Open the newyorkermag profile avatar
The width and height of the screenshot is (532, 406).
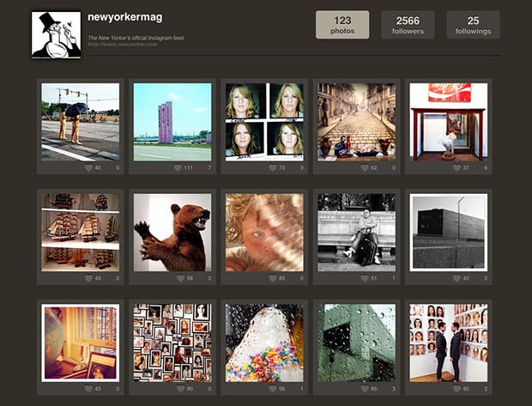click(x=56, y=34)
